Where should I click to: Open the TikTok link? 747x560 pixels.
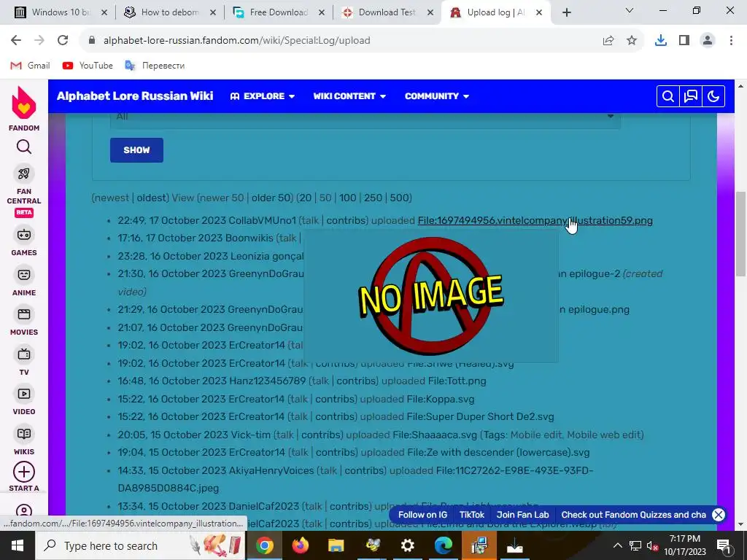point(472,515)
